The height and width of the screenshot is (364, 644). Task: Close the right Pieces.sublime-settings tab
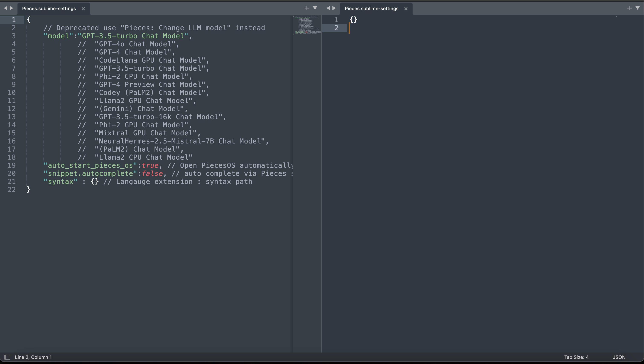click(406, 9)
